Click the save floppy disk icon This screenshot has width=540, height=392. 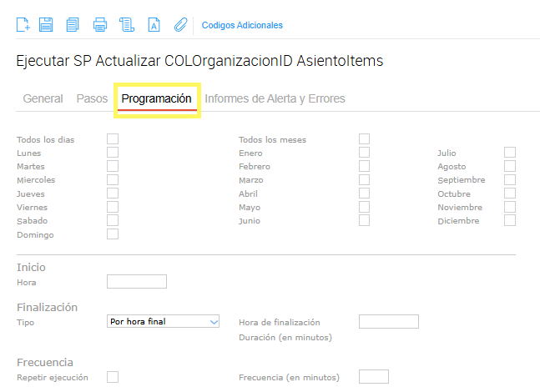pyautogui.click(x=46, y=25)
